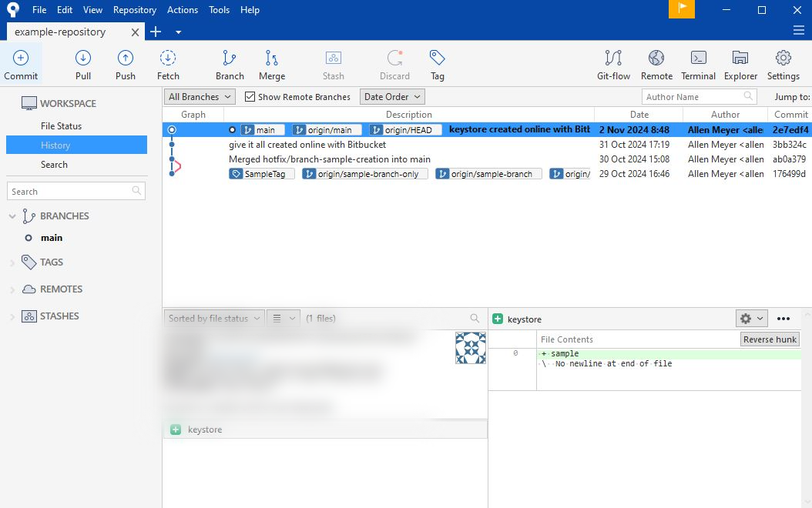
Task: Click the Reverse hunk button
Action: click(770, 339)
